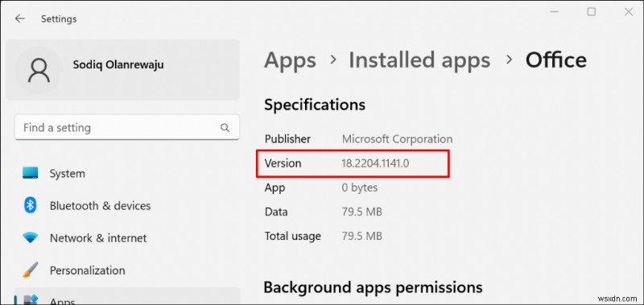
Task: Click the search magnifier icon
Action: 225,128
